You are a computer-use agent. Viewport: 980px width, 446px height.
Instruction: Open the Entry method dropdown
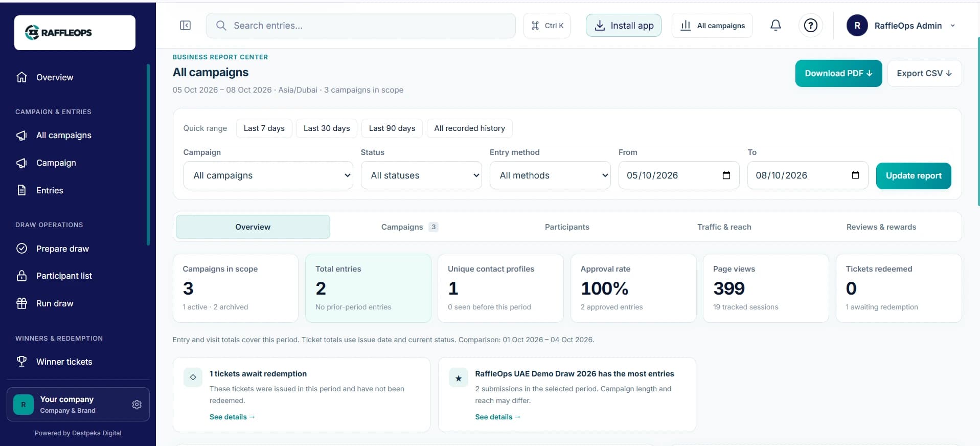point(550,175)
